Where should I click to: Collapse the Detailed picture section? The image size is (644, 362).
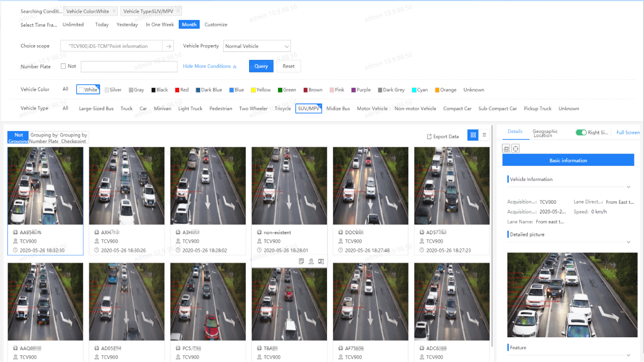point(628,242)
